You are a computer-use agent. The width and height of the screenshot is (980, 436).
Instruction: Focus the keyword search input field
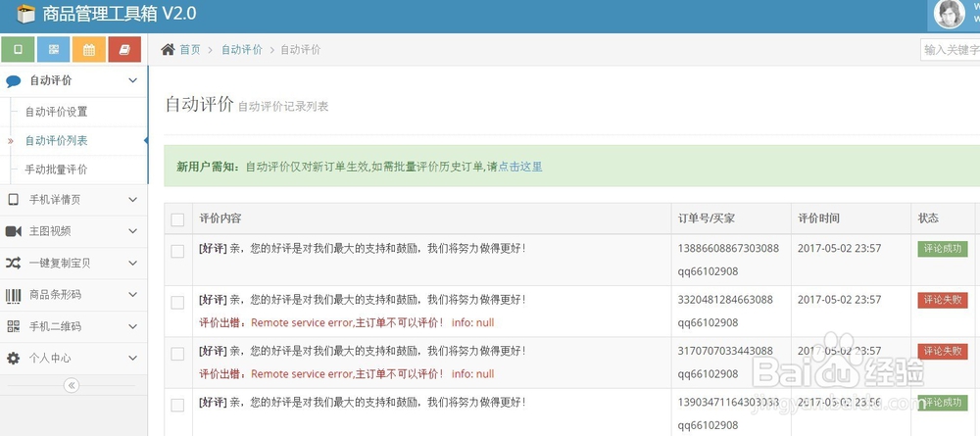(950, 50)
